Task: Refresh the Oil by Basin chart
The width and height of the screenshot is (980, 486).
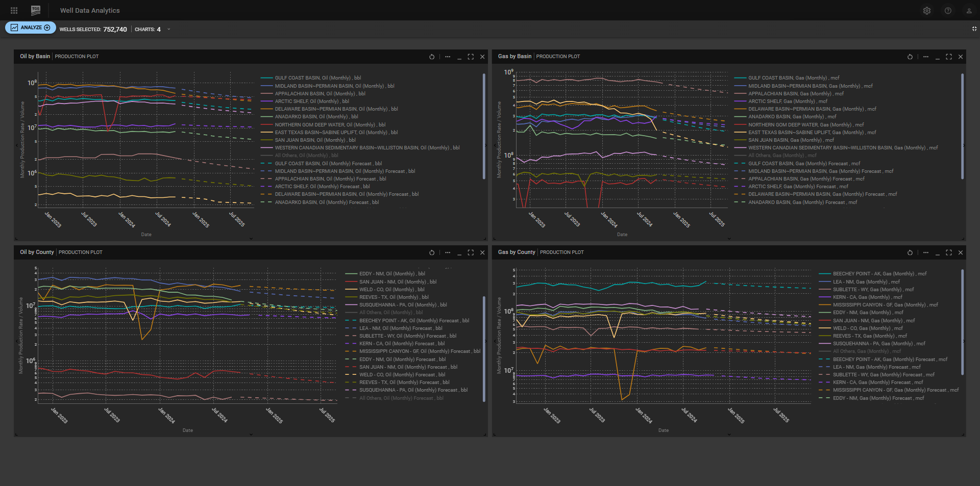Action: pos(432,57)
